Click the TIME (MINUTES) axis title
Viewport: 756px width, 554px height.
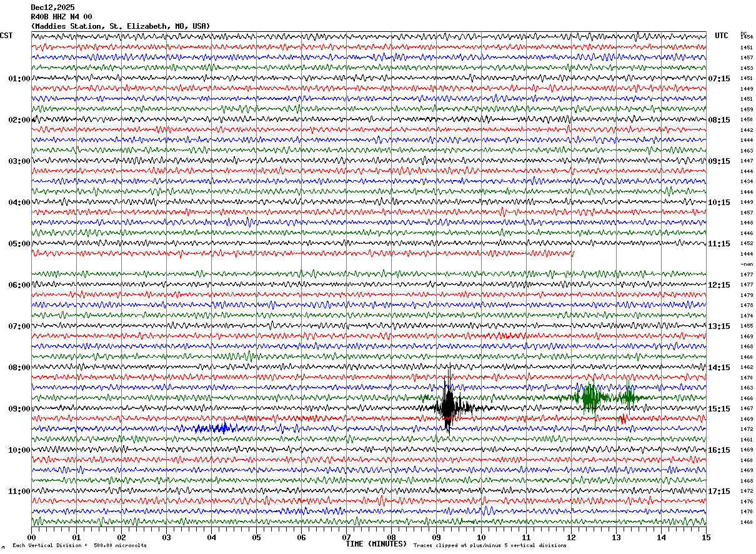376,544
